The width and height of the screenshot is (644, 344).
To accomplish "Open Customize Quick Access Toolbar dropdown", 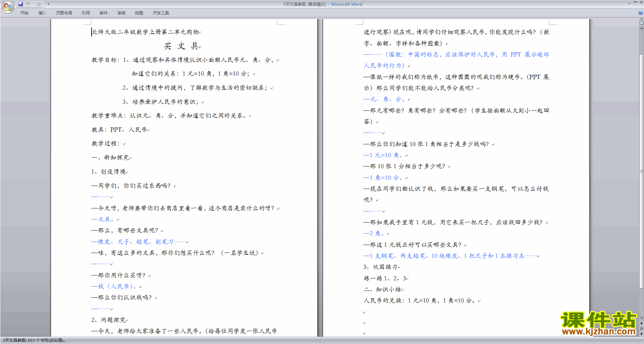I will click(x=48, y=4).
